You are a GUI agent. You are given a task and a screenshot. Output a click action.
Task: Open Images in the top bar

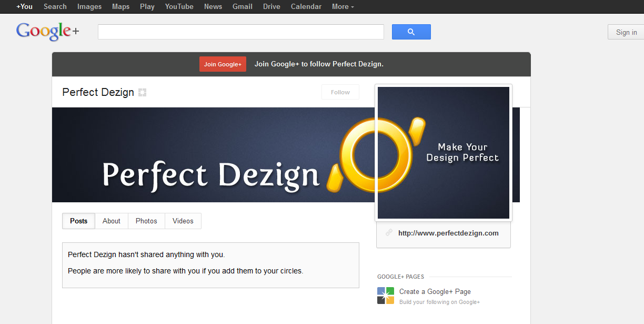(x=89, y=6)
